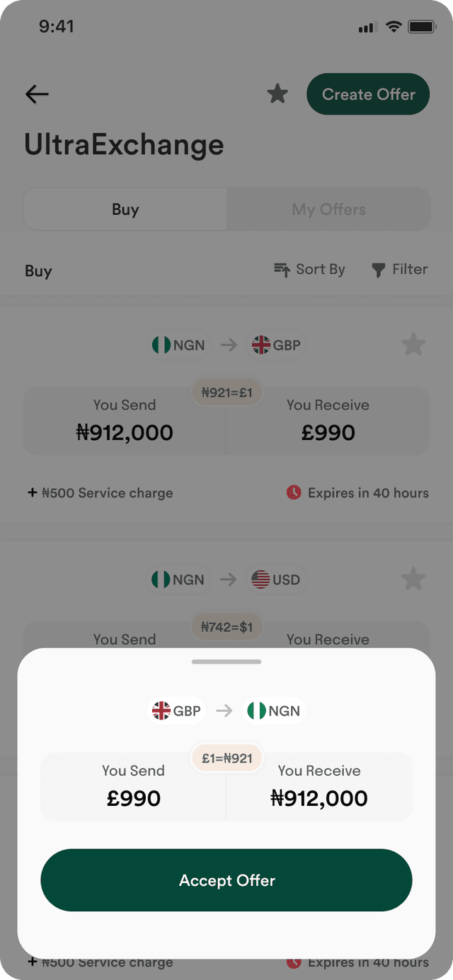The image size is (453, 980).
Task: Tap the back arrow icon
Action: click(37, 94)
